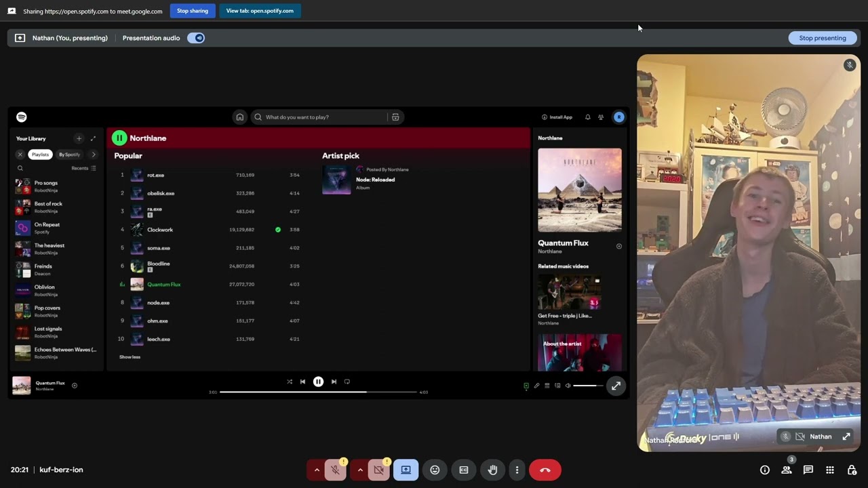
Task: Open Meet host controls
Action: pos(852,470)
